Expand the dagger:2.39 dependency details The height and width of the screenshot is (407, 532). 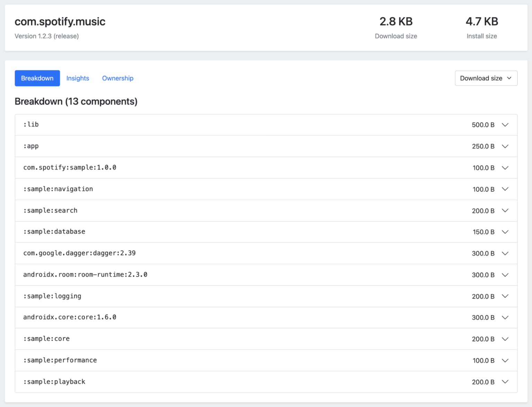(505, 253)
